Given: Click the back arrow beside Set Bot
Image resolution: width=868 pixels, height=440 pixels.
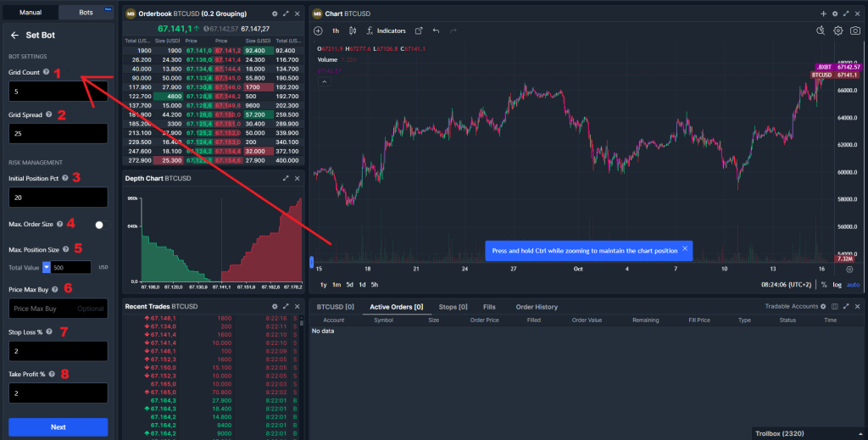Looking at the screenshot, I should [14, 36].
